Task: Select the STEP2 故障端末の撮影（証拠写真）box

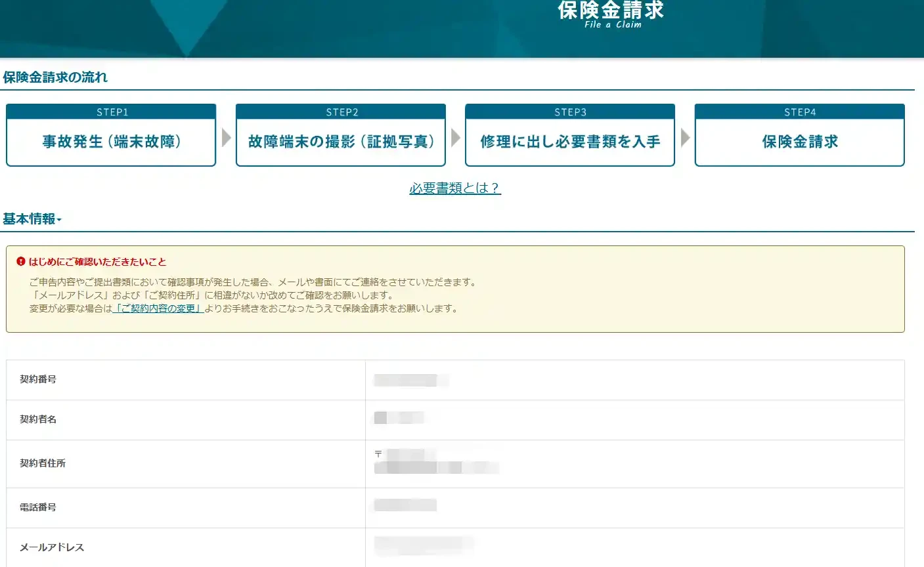Action: point(341,135)
